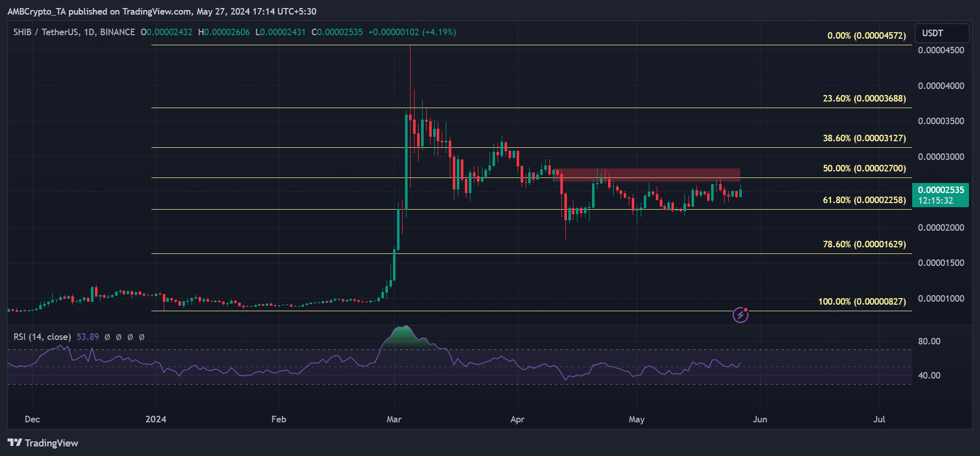Click the 78.60% (0.00001629) Fibonacci label
The width and height of the screenshot is (980, 456).
pos(864,244)
